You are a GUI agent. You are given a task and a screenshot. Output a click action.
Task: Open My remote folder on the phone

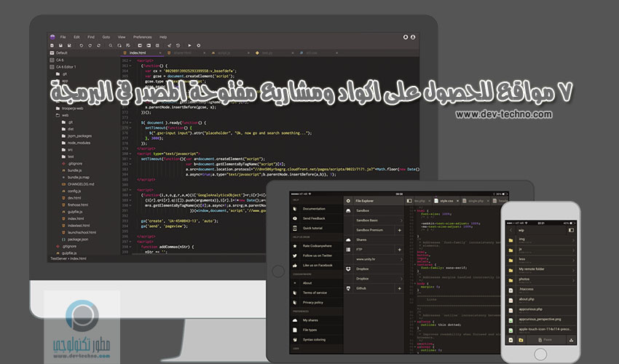[x=541, y=270]
